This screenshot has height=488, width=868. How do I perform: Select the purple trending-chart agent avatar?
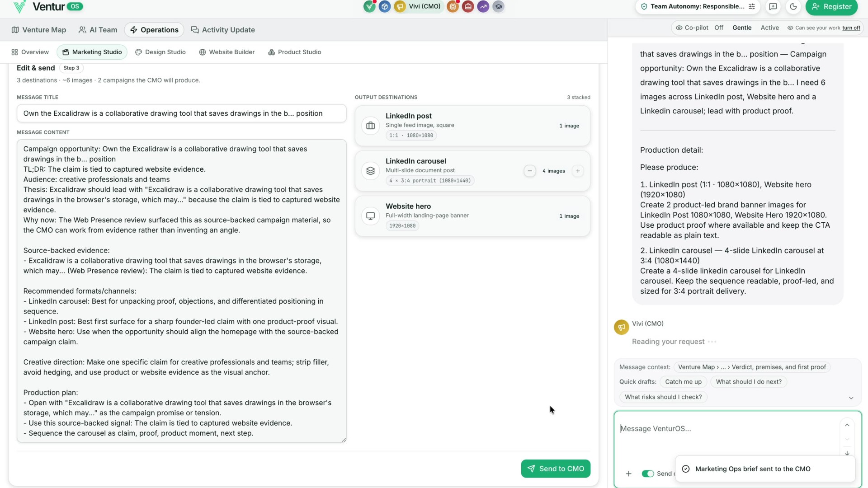click(483, 6)
